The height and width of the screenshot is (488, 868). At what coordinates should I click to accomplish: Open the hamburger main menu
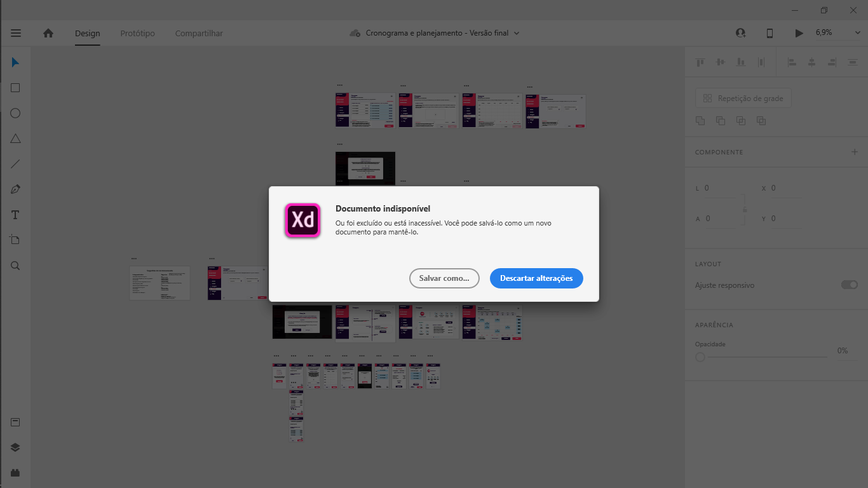coord(16,33)
